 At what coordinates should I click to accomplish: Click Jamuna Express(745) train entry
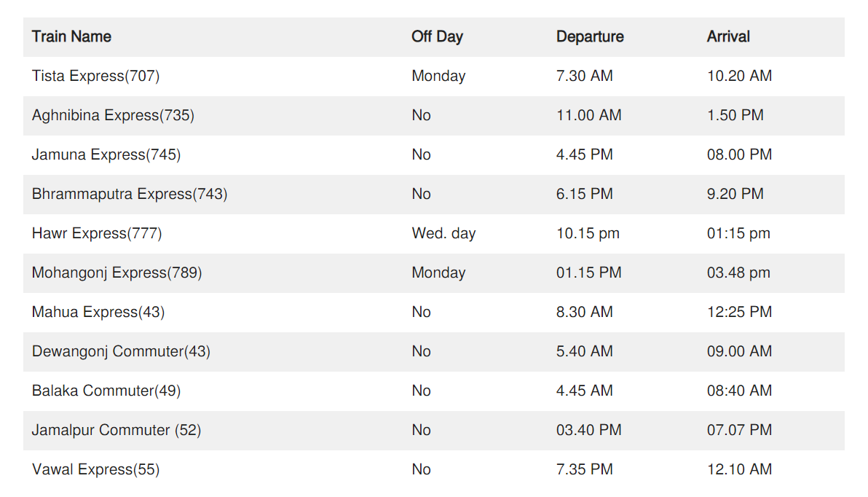click(x=106, y=154)
